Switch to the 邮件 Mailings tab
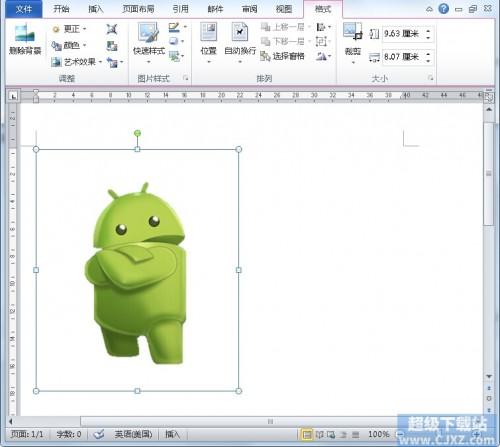Viewport: 500px width, 447px height. click(x=215, y=9)
